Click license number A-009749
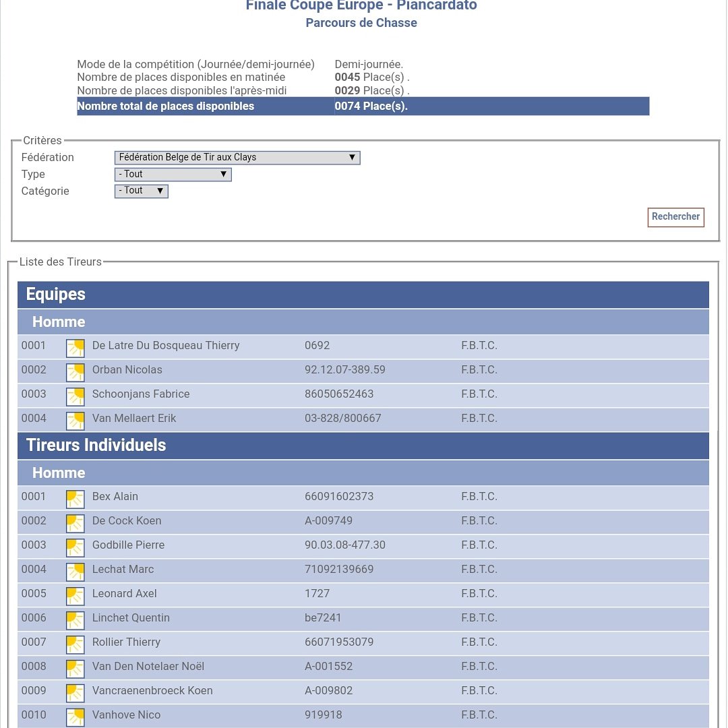Screen dimensions: 728x728 tap(328, 520)
